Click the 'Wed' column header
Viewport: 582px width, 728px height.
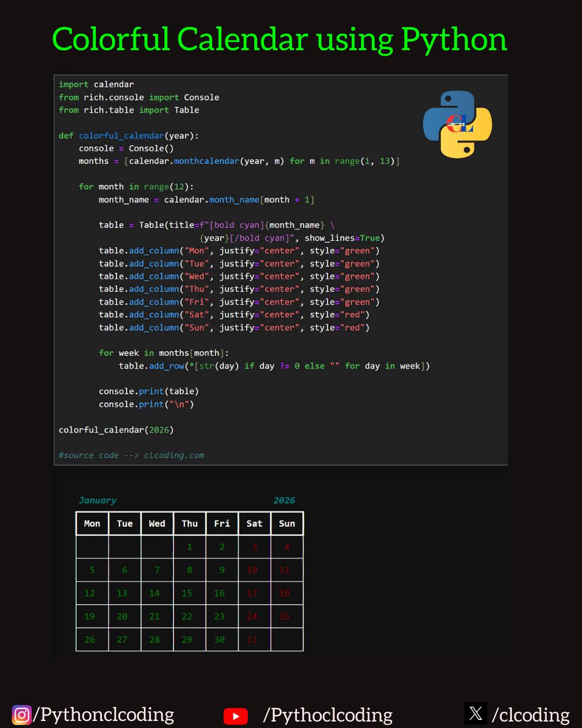(157, 524)
